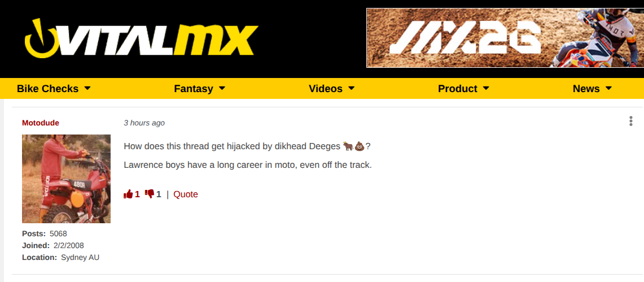Open the Bike Checks menu
Image resolution: width=644 pixels, height=282 pixels.
click(x=47, y=89)
